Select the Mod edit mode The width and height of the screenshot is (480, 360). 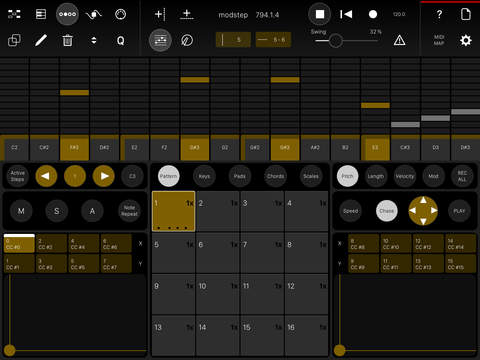(433, 176)
